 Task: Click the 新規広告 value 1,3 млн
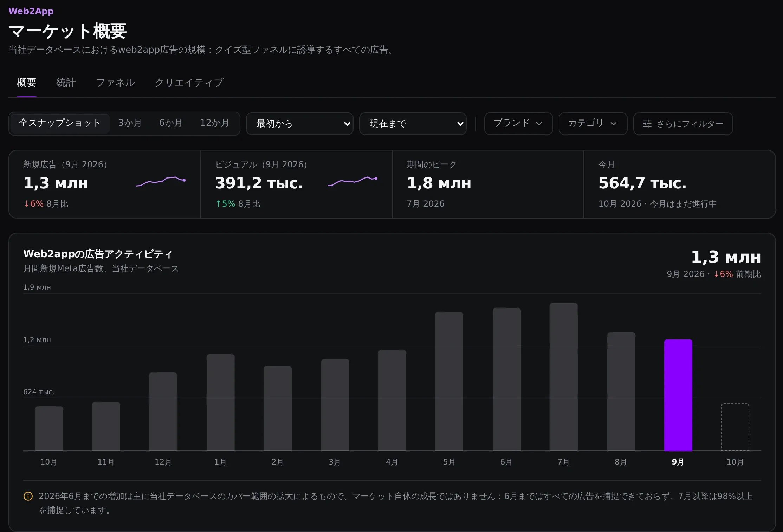click(56, 183)
